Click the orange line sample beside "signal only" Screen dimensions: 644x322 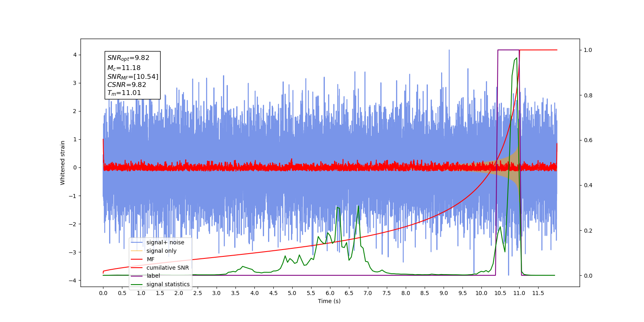tap(137, 251)
